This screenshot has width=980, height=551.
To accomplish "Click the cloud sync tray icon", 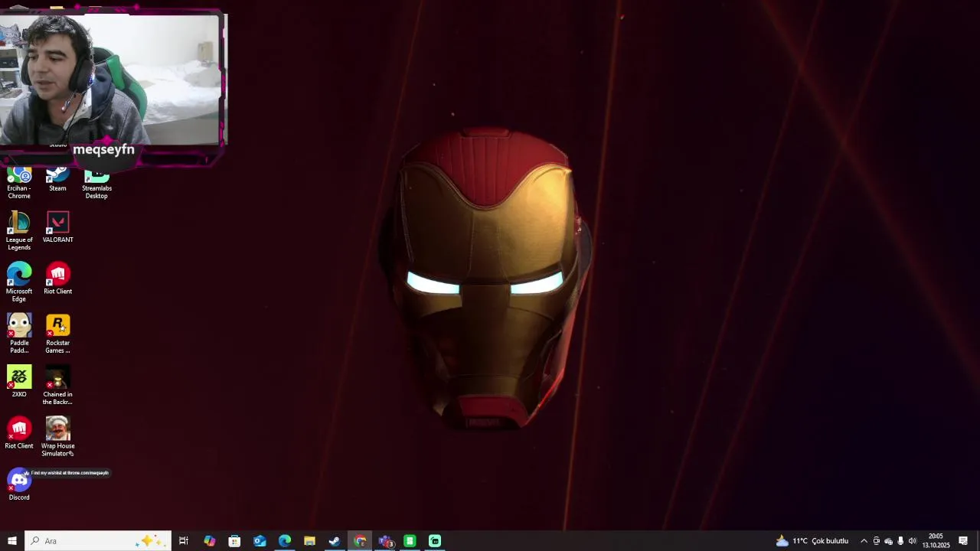I will (x=888, y=541).
